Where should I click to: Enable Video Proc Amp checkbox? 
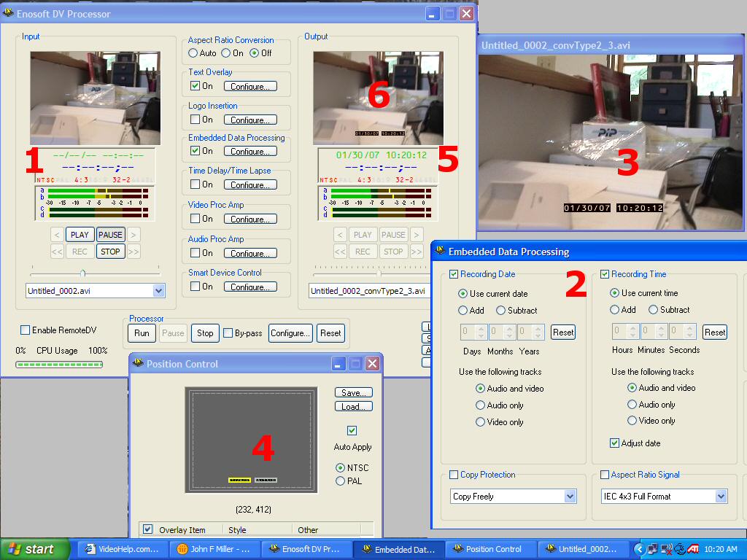(195, 218)
